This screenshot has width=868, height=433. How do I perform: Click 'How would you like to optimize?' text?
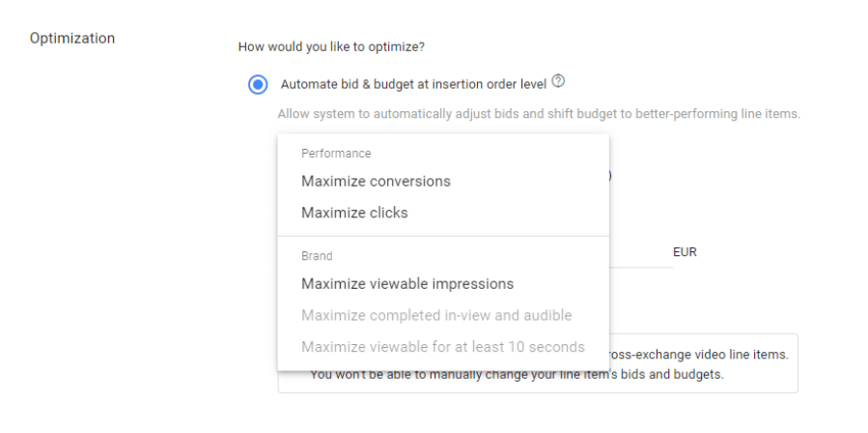point(331,45)
